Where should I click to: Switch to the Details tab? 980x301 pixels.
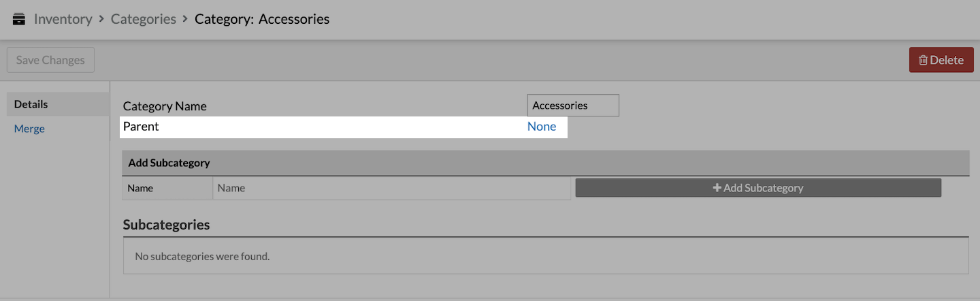click(x=31, y=104)
